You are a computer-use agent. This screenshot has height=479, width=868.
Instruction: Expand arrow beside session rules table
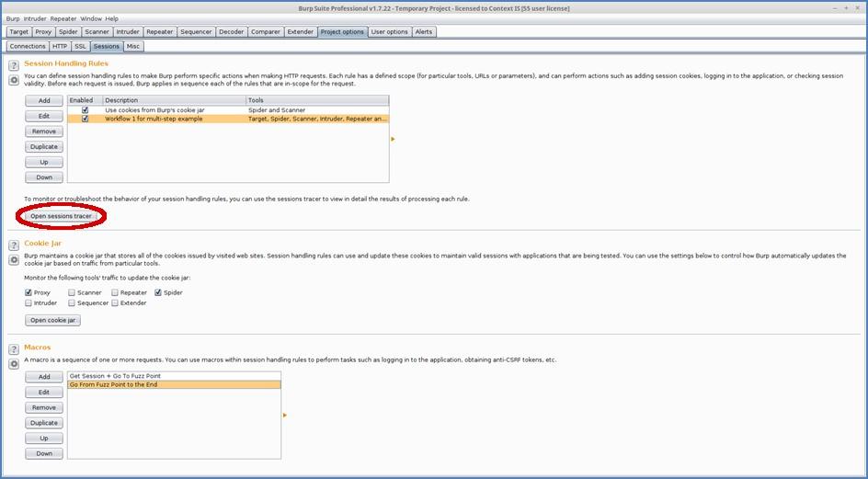(x=393, y=139)
